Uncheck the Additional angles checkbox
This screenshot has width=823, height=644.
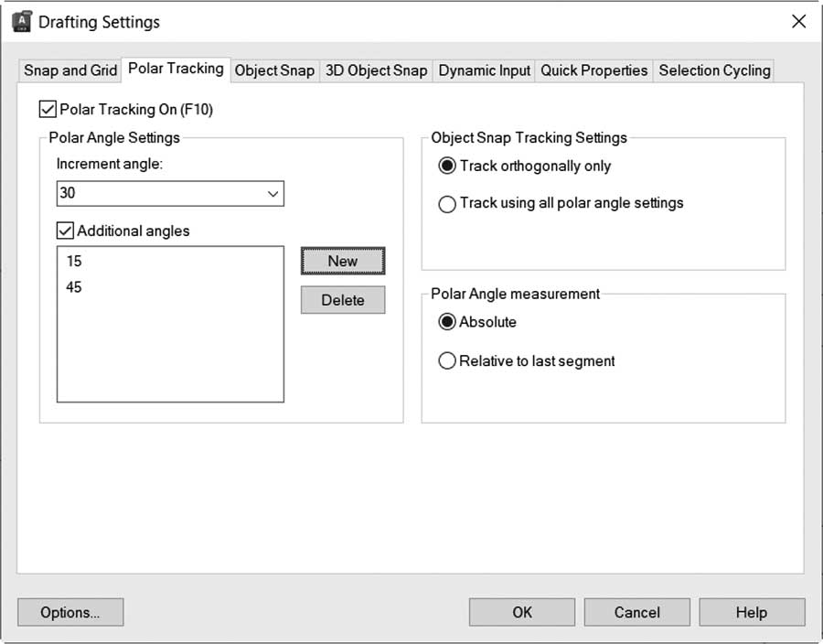click(x=65, y=231)
